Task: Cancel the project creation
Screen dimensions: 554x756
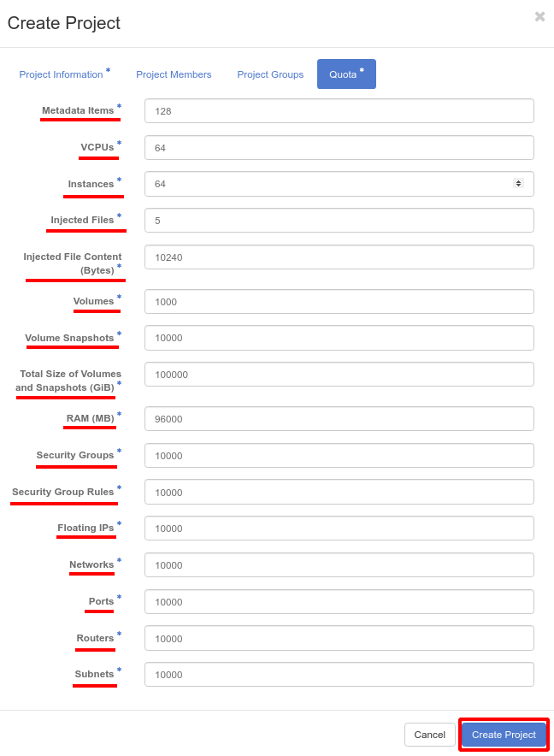Action: click(x=429, y=735)
